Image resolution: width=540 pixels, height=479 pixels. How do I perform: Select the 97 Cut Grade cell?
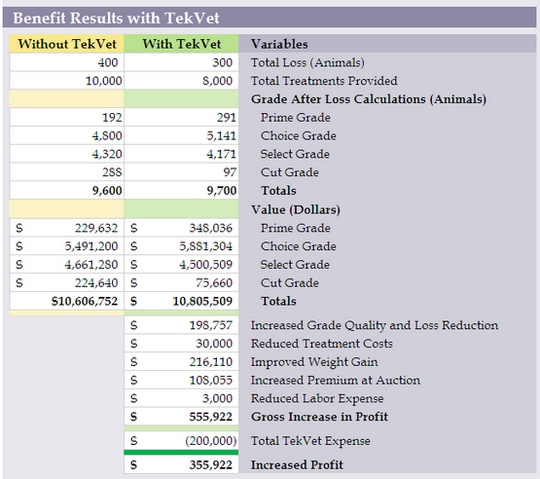click(181, 172)
